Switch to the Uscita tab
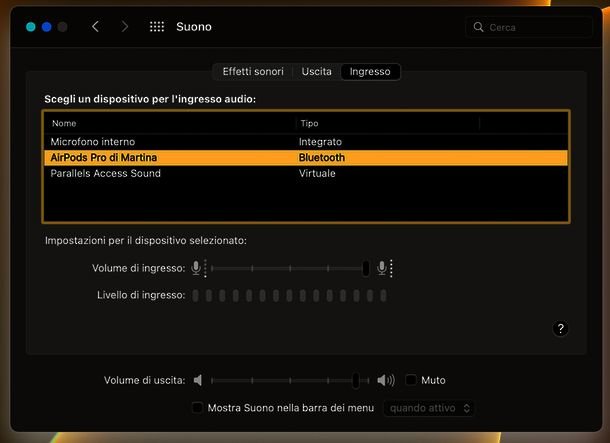 [x=317, y=72]
